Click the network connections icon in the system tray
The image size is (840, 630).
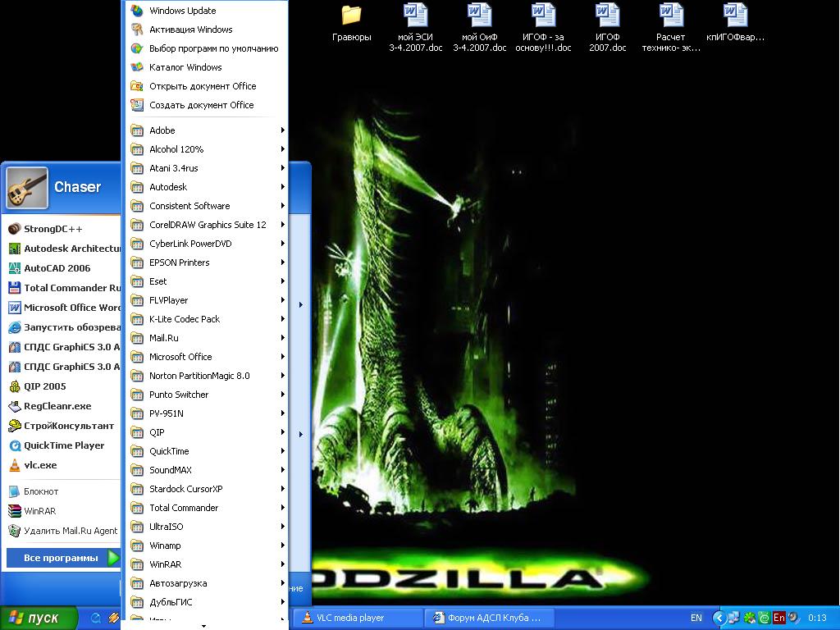[733, 618]
